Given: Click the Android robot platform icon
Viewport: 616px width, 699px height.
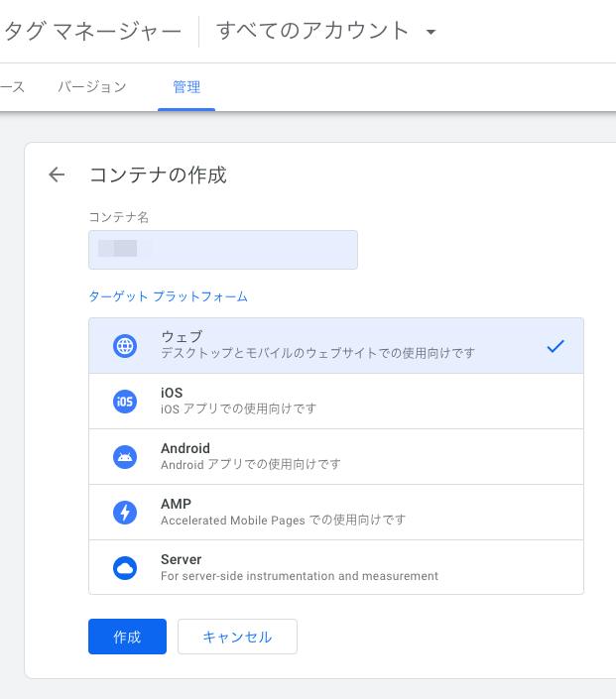Looking at the screenshot, I should (x=125, y=457).
